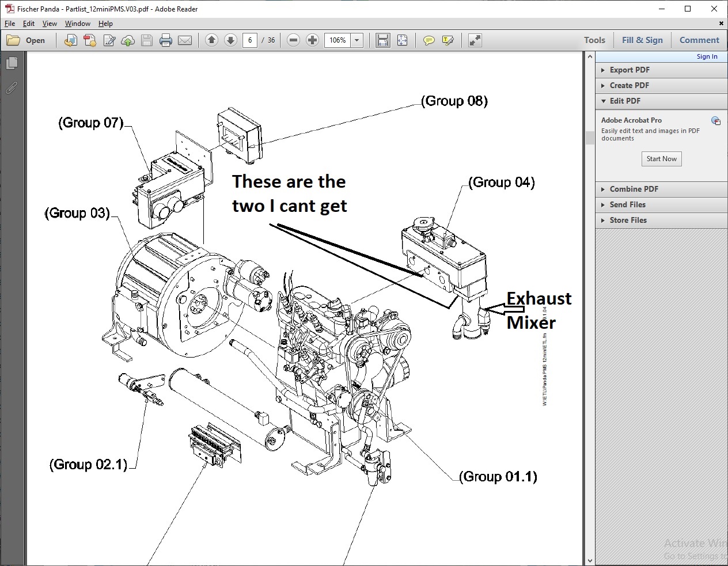
Task: Open the File menu
Action: (10, 24)
